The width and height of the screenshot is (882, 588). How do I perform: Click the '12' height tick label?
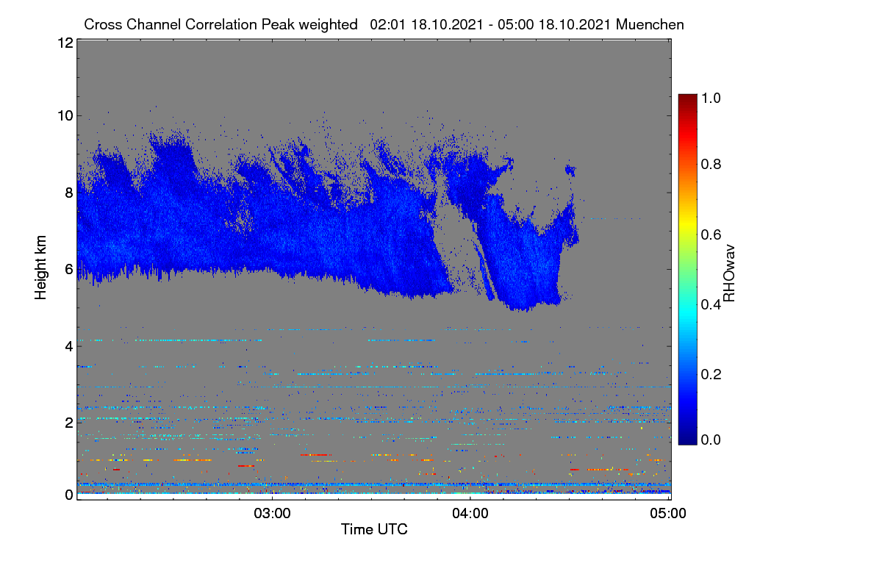tap(65, 43)
